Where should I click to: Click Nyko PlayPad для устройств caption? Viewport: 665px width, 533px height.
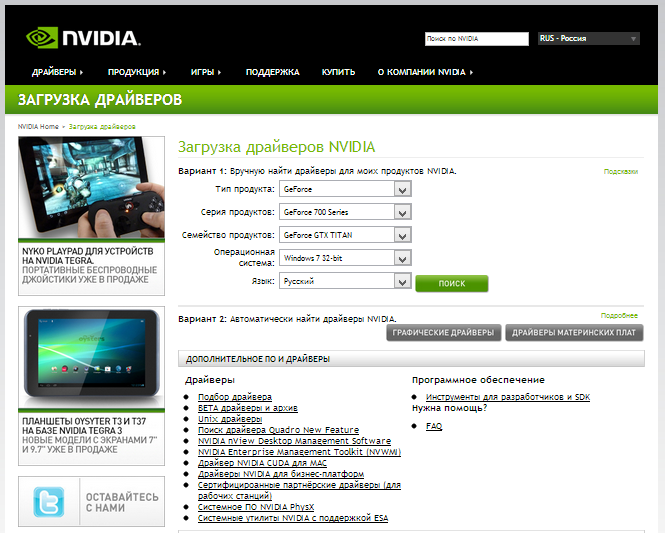pos(89,265)
